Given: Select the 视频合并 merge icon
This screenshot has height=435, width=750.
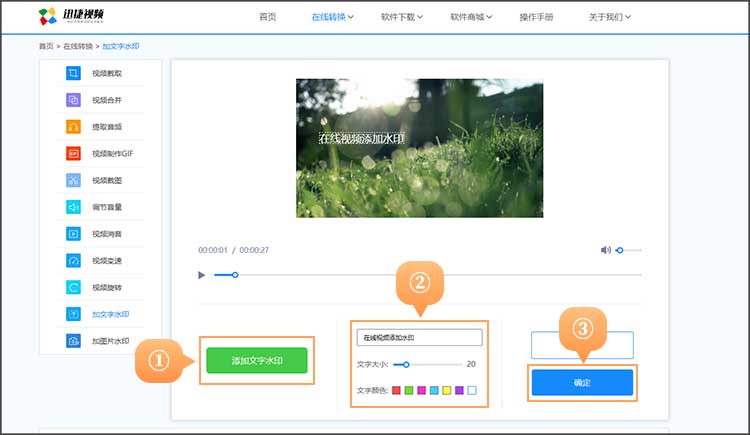Looking at the screenshot, I should 73,100.
